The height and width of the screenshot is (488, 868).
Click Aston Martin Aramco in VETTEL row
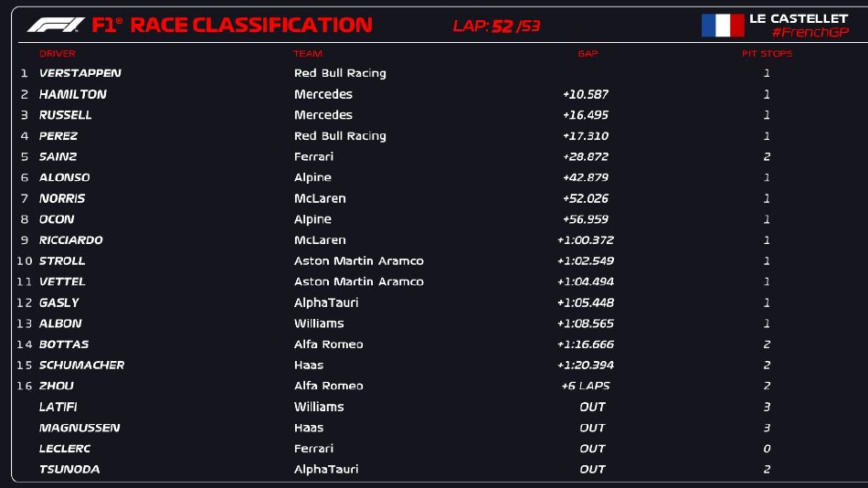tap(358, 281)
